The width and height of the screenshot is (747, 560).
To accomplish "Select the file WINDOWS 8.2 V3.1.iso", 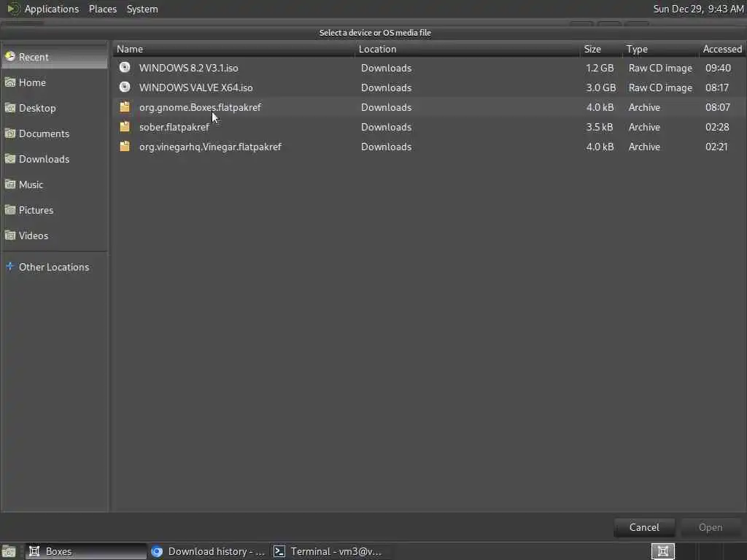I will pyautogui.click(x=429, y=68).
